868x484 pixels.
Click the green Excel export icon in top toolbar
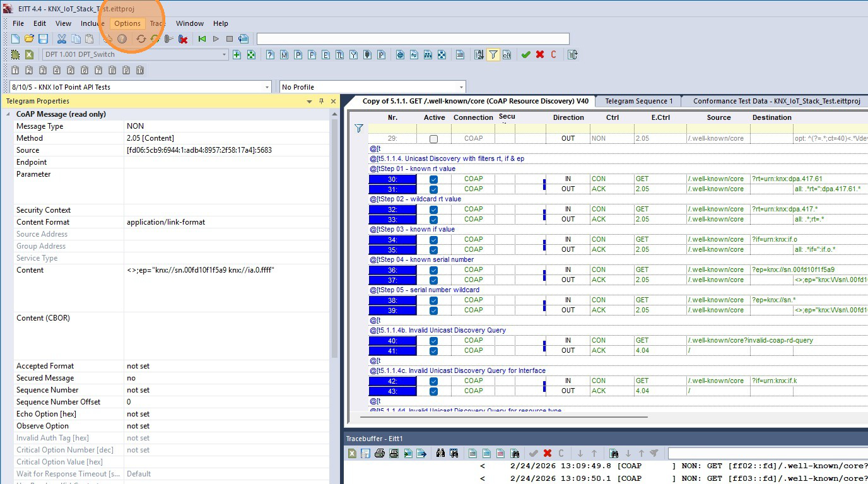29,55
